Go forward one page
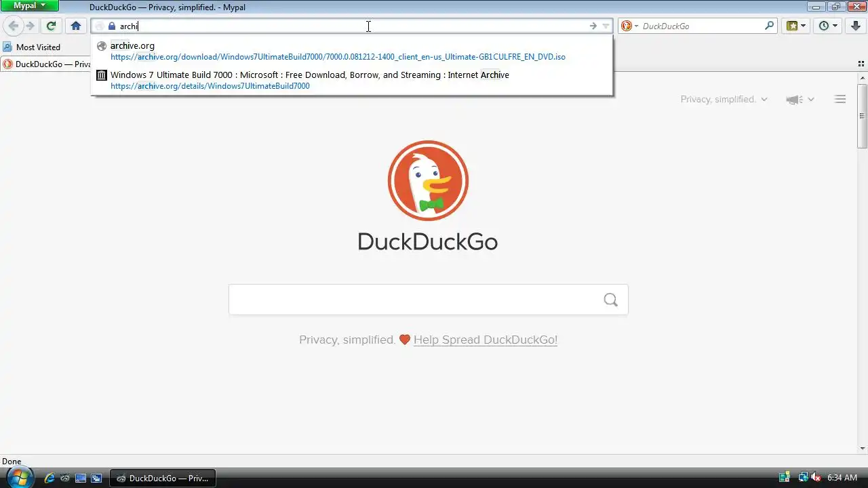The width and height of the screenshot is (868, 488). pos(30,26)
